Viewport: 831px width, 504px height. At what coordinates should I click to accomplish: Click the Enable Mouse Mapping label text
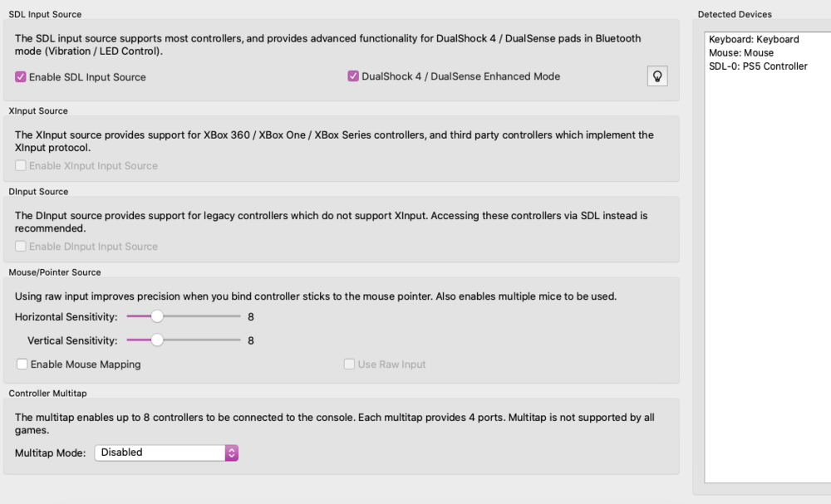(x=86, y=365)
